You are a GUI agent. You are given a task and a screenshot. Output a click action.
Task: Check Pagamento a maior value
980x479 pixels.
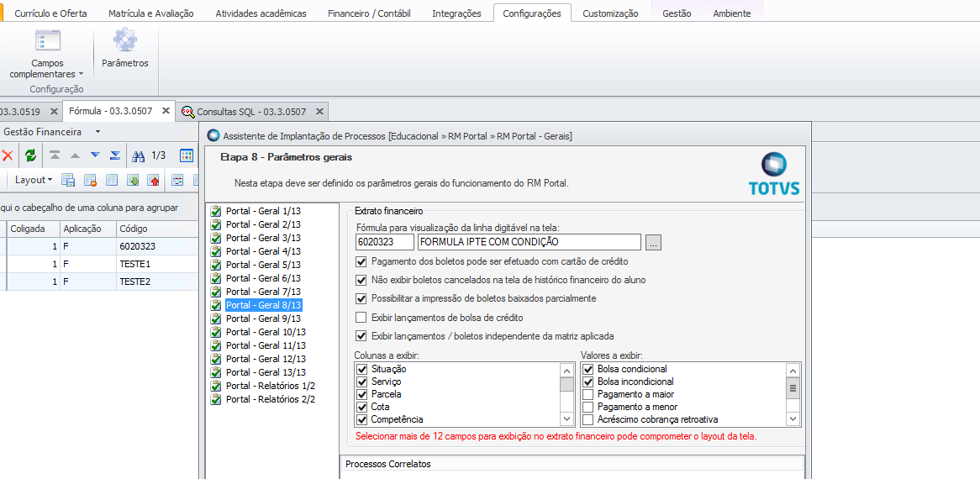[x=587, y=394]
